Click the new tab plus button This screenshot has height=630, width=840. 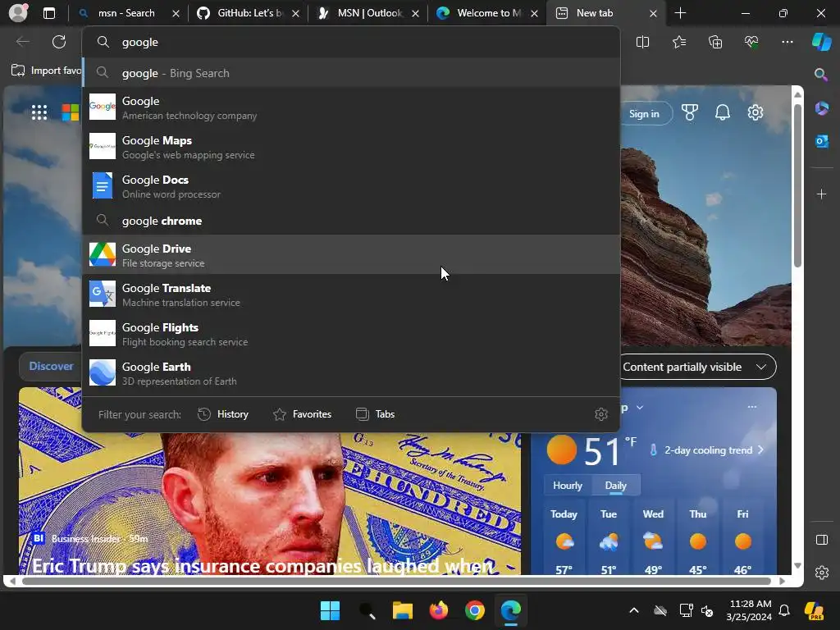(680, 13)
